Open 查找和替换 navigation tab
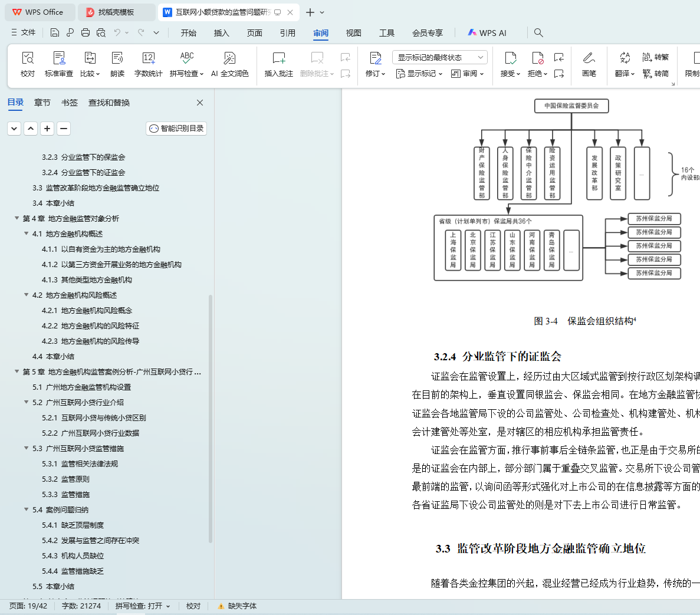This screenshot has width=700, height=615. pyautogui.click(x=109, y=103)
